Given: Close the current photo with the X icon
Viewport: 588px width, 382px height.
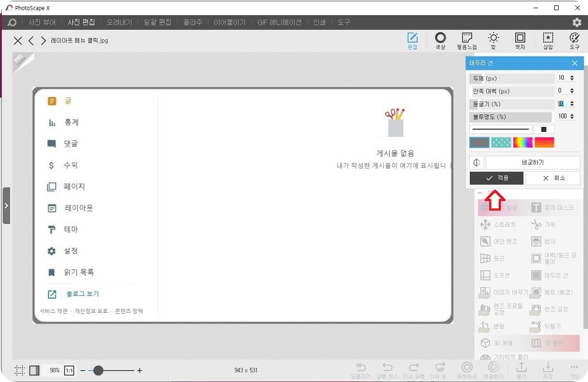Looking at the screenshot, I should click(x=17, y=40).
